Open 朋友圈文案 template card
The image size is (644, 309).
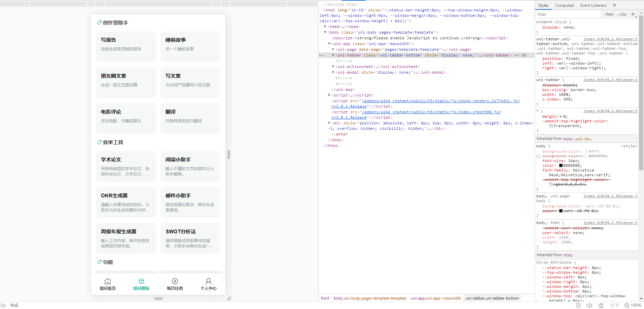(x=126, y=83)
